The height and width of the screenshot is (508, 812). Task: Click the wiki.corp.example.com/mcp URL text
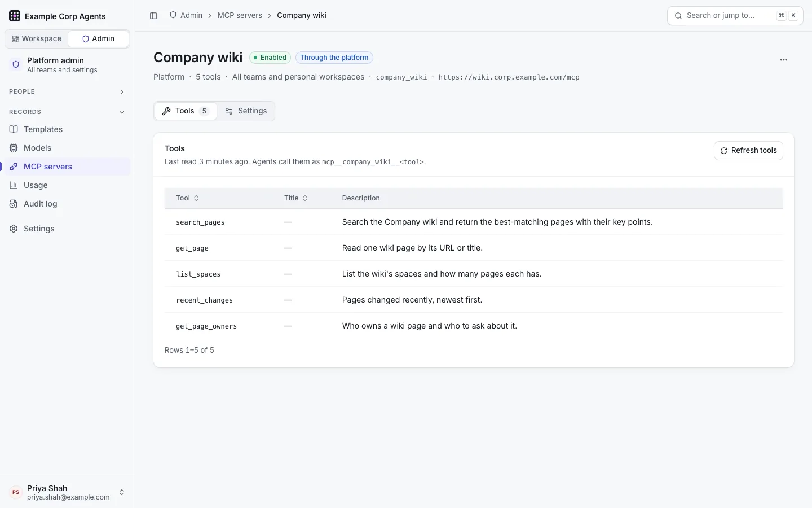tap(509, 77)
